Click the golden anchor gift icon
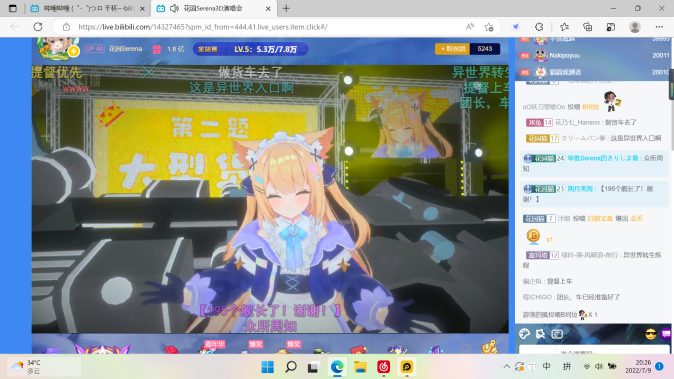Screen dimensions: 674x379 [489, 346]
